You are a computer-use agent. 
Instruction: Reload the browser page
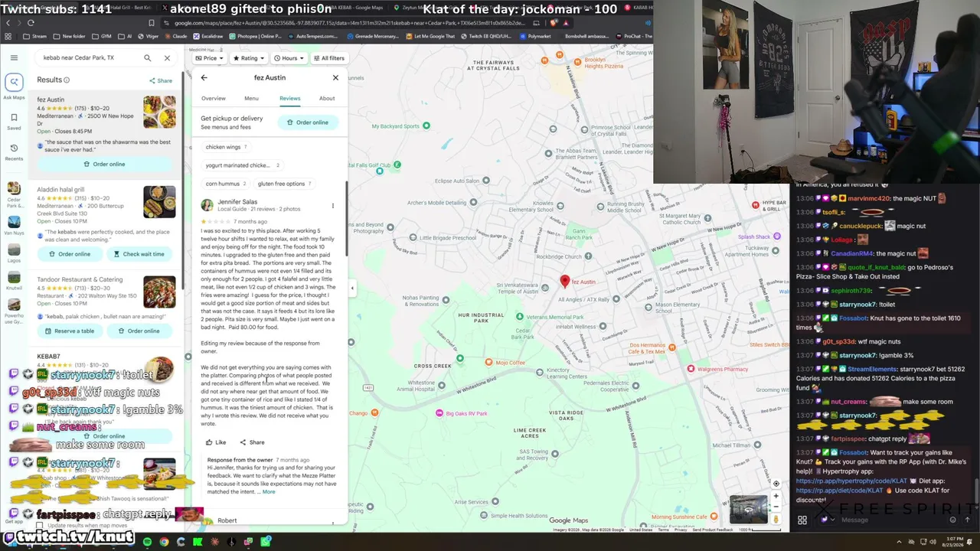[x=31, y=23]
